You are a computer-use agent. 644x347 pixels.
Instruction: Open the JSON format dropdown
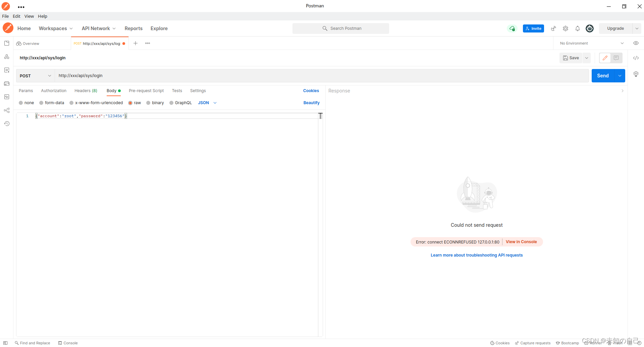[x=207, y=103]
